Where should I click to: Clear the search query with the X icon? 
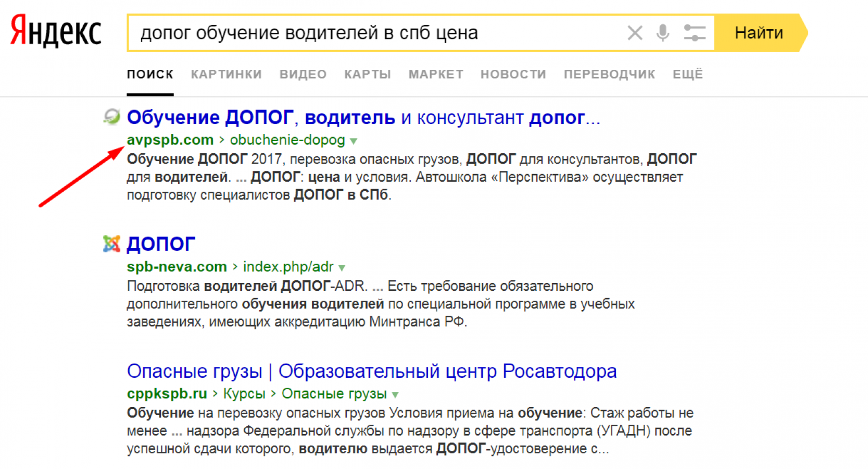point(635,33)
